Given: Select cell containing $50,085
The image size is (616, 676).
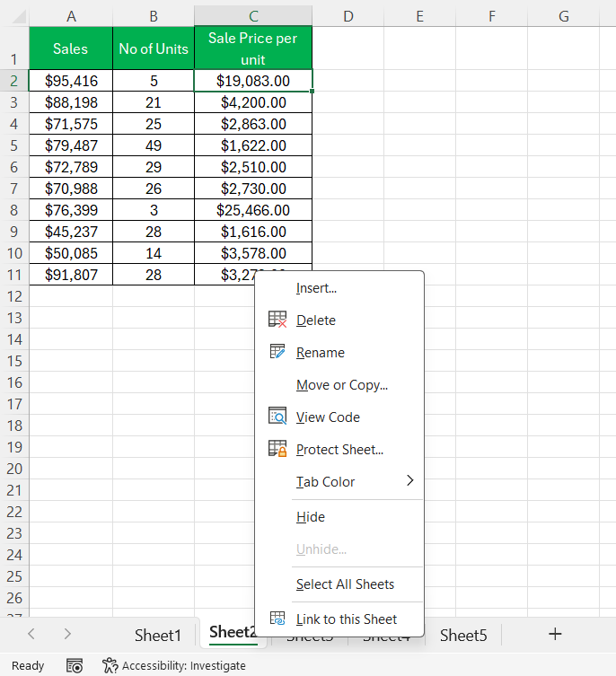Looking at the screenshot, I should [71, 253].
